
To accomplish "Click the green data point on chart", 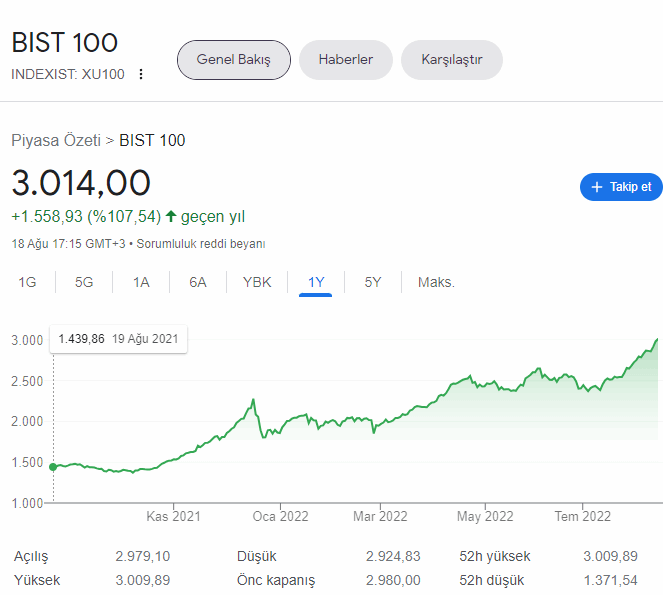I will coord(53,467).
